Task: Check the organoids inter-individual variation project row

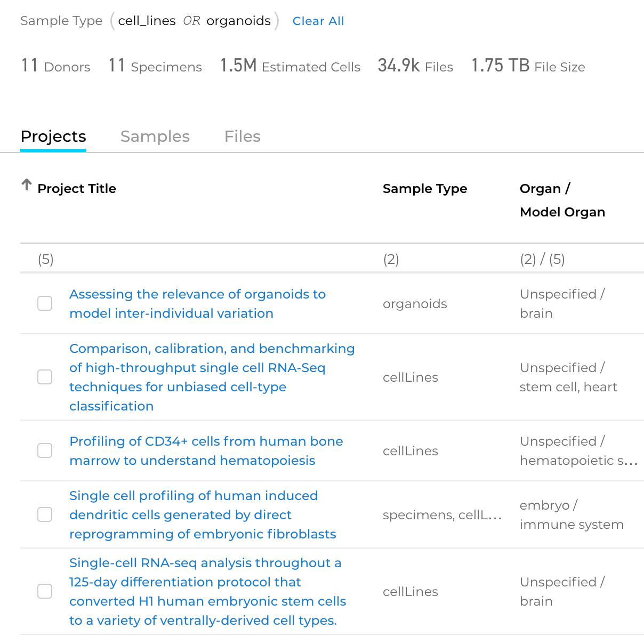Action: (45, 303)
